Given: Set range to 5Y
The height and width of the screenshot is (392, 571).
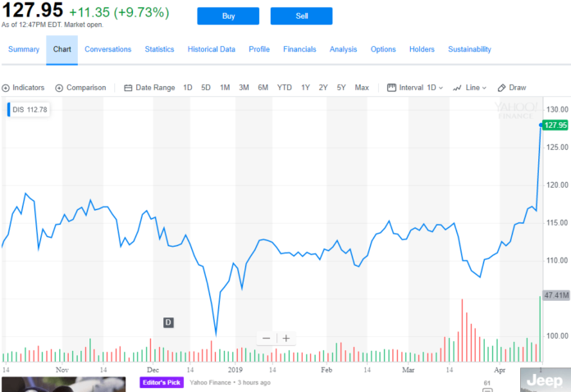Looking at the screenshot, I should click(x=340, y=88).
